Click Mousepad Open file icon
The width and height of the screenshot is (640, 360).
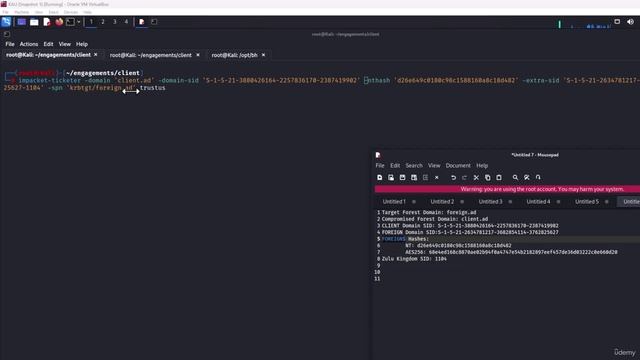pyautogui.click(x=391, y=178)
